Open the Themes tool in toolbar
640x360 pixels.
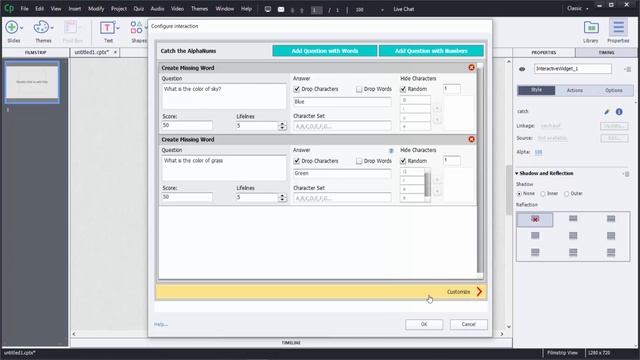coord(41,28)
